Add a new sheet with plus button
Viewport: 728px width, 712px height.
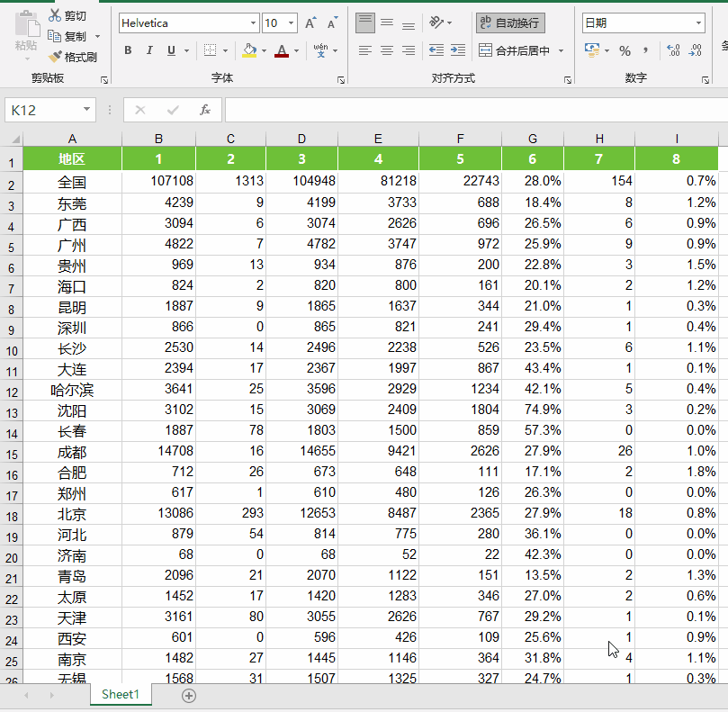[x=188, y=696]
